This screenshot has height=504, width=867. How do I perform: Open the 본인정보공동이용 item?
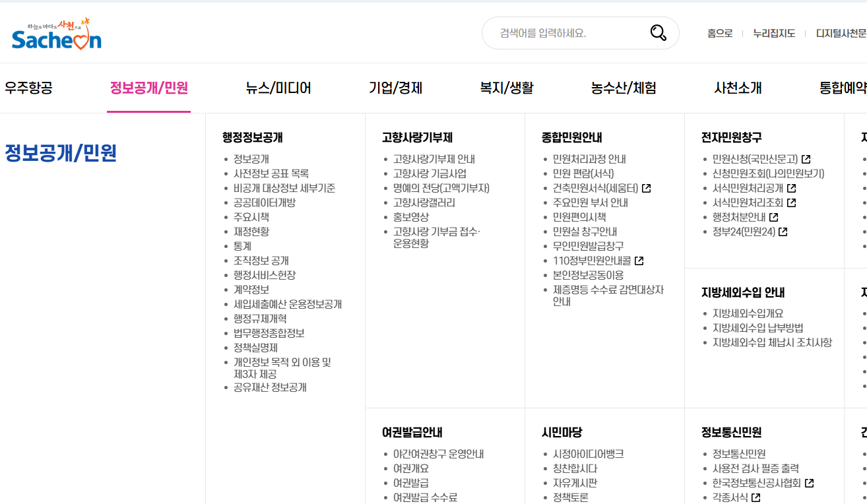[588, 275]
